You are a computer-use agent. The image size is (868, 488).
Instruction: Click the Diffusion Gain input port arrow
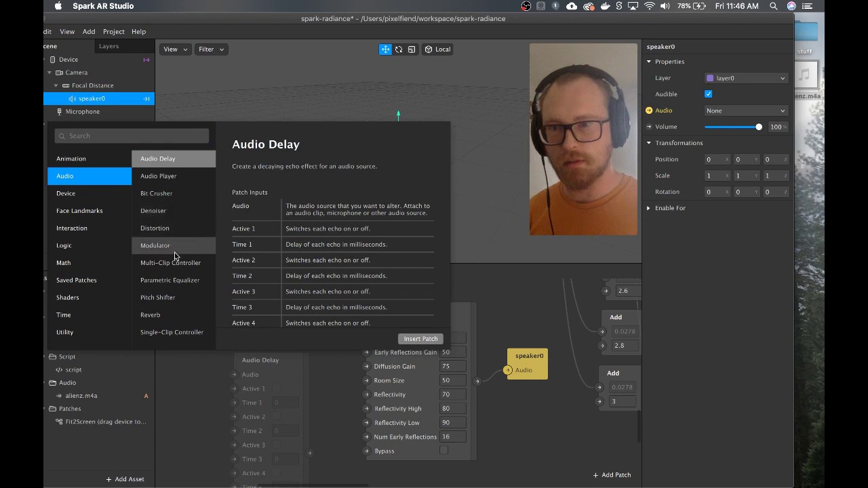click(x=367, y=367)
